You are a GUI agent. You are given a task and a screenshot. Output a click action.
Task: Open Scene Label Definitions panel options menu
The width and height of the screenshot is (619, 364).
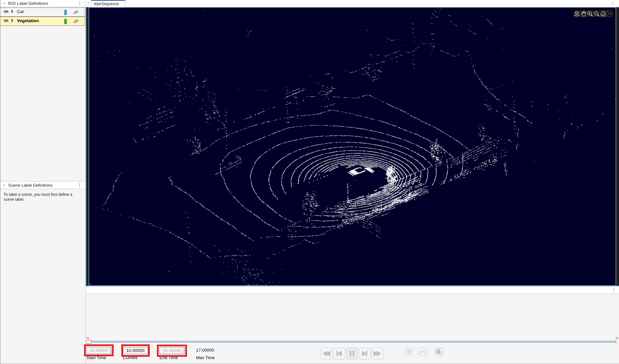(x=80, y=185)
